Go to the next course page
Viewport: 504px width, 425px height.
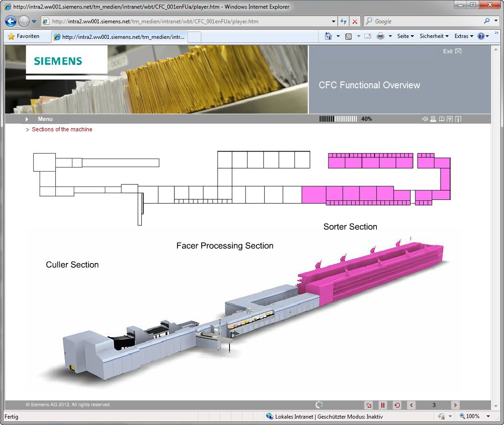pyautogui.click(x=455, y=405)
